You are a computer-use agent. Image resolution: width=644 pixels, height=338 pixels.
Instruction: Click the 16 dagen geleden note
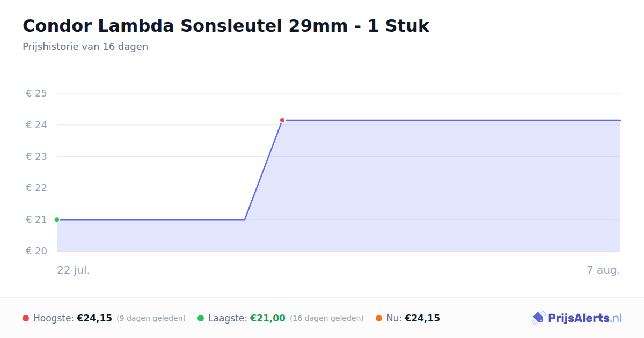click(327, 318)
